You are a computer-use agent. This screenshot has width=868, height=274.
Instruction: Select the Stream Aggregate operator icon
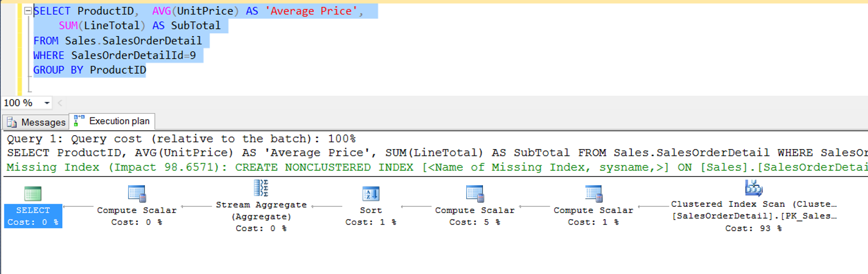261,188
